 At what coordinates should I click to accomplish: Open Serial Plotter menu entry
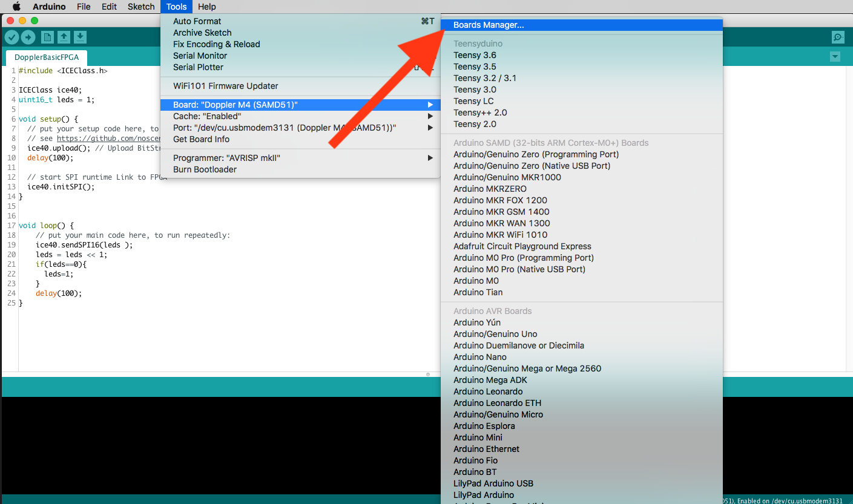click(x=300, y=67)
